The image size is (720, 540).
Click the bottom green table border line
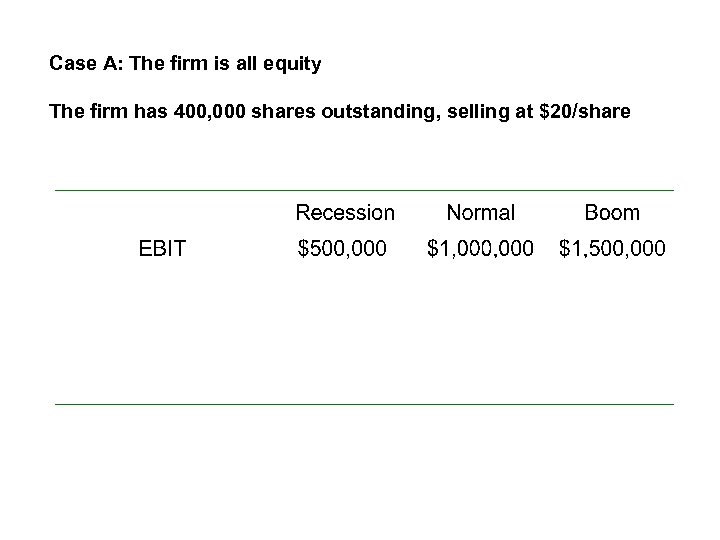(364, 404)
